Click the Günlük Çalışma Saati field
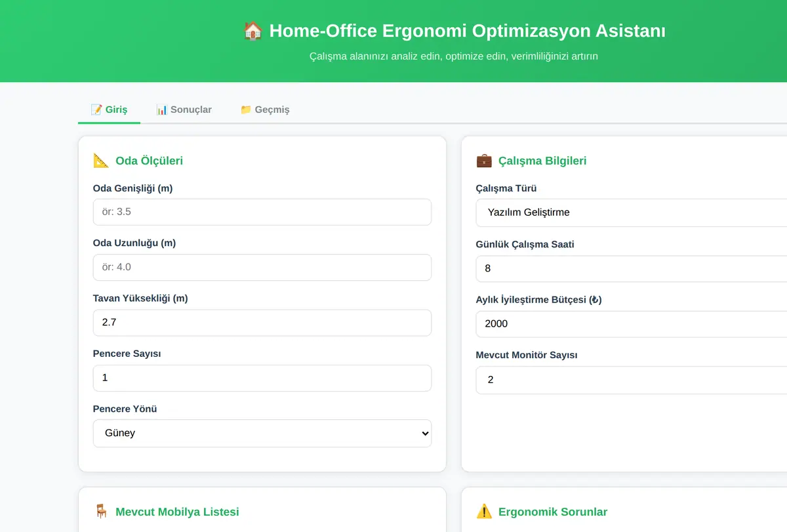The width and height of the screenshot is (787, 532). pyautogui.click(x=632, y=268)
